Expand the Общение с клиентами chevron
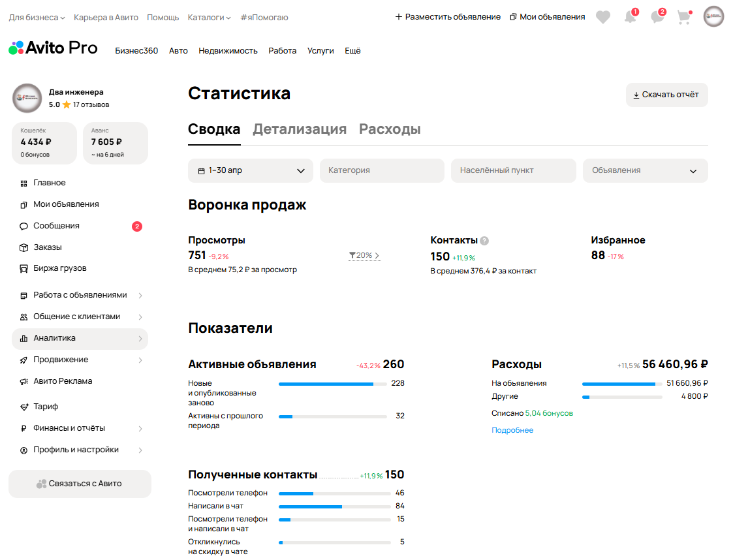Image resolution: width=733 pixels, height=560 pixels. point(140,317)
